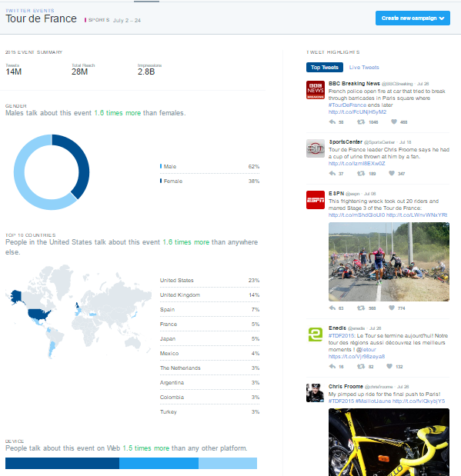Like the BBC Breaking News tweet

pyautogui.click(x=394, y=121)
